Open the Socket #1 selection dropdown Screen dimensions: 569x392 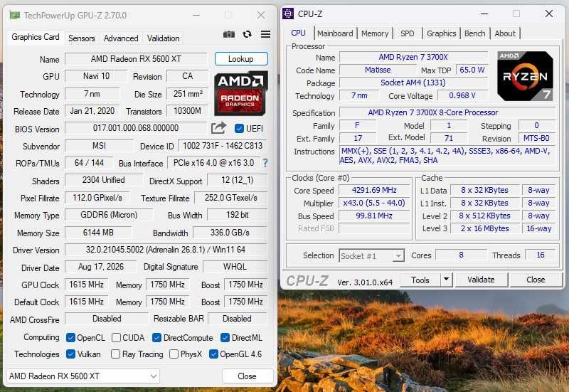(371, 256)
